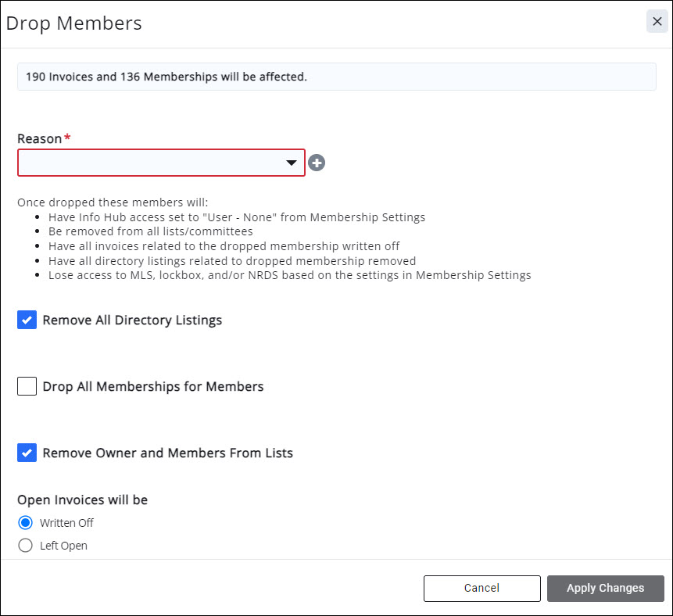The width and height of the screenshot is (673, 616).
Task: Click the Drop All Memberships for Members label
Action: pos(152,386)
